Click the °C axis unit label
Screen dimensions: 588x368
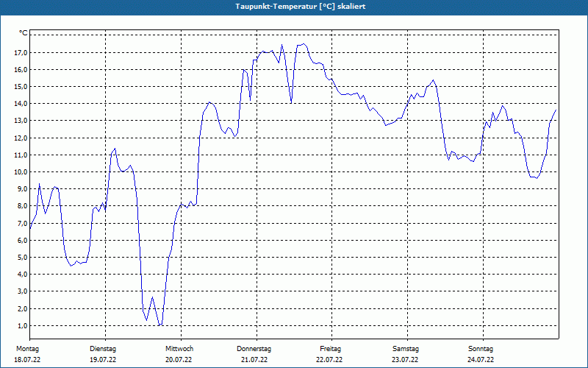[x=24, y=33]
